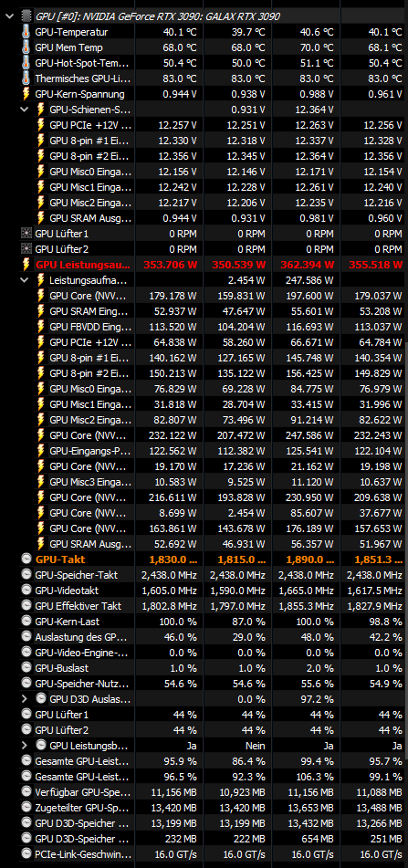Screen dimensions: 408x868
Task: Click the thermometer icon beside GPU Mem Temp
Action: point(26,47)
